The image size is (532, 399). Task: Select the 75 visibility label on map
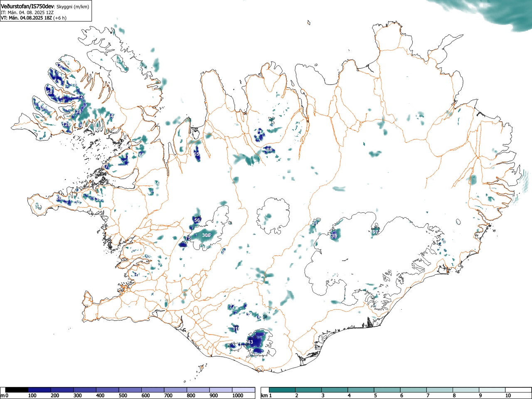coord(188,238)
